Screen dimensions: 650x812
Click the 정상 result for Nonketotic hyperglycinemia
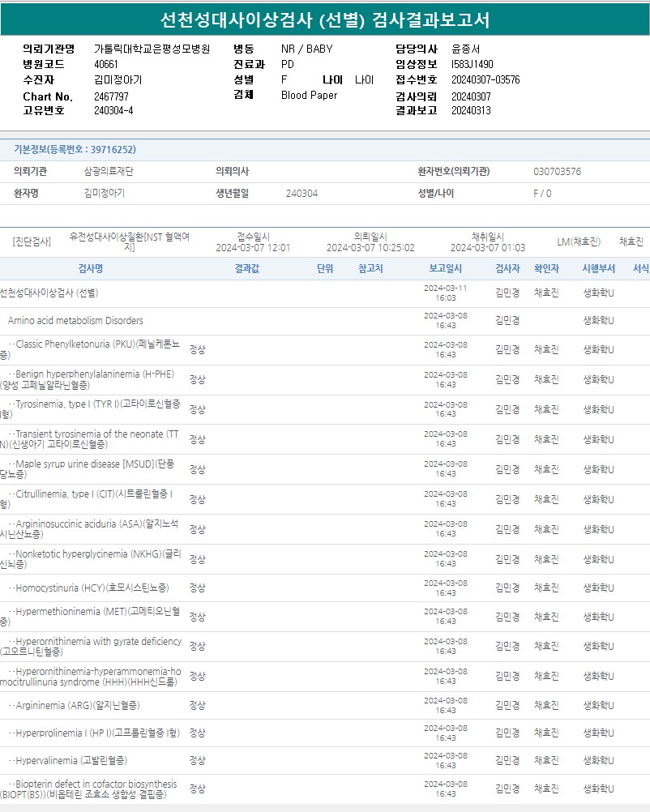pyautogui.click(x=197, y=559)
